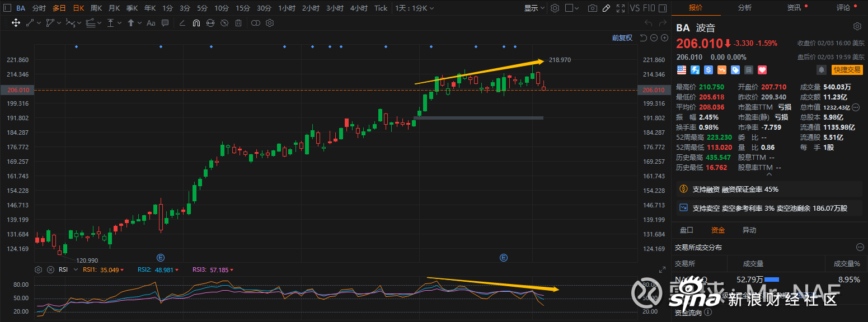Viewport: 868px width, 322px height.
Task: Click the orange short-selling chart badge
Action: pyautogui.click(x=722, y=70)
